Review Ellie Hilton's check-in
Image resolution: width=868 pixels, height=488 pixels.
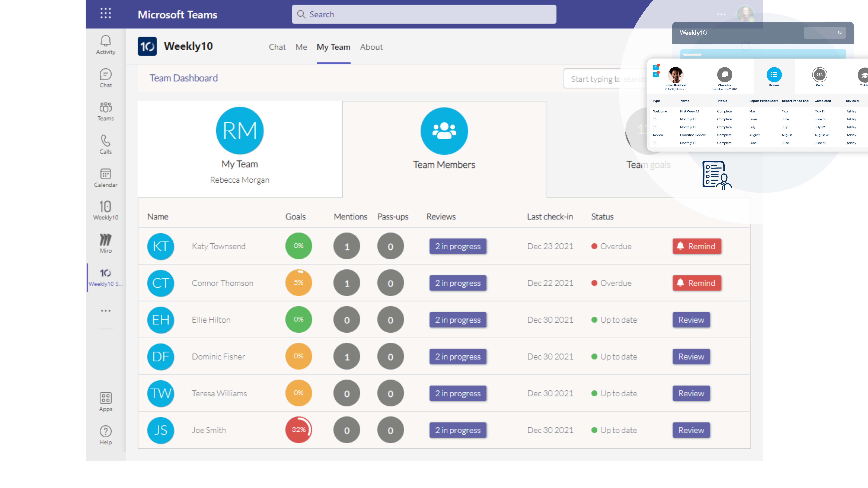coord(691,320)
